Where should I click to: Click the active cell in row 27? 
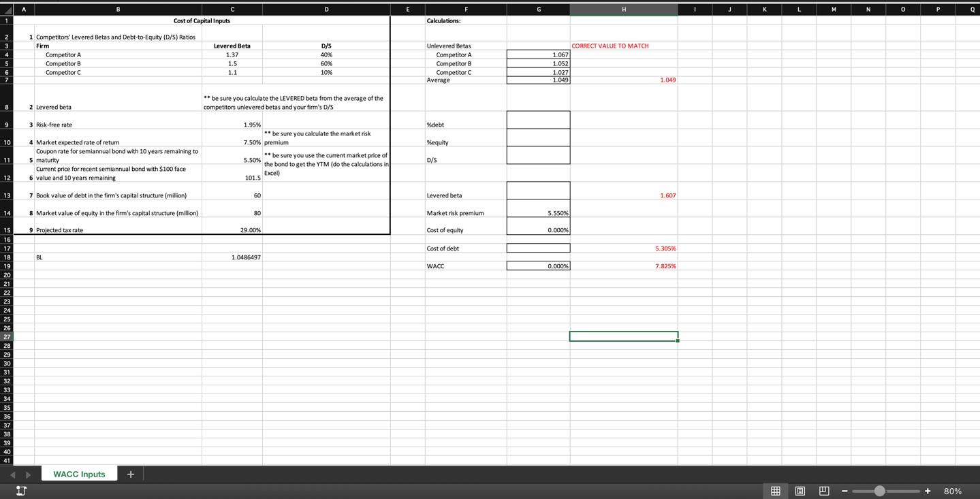624,336
